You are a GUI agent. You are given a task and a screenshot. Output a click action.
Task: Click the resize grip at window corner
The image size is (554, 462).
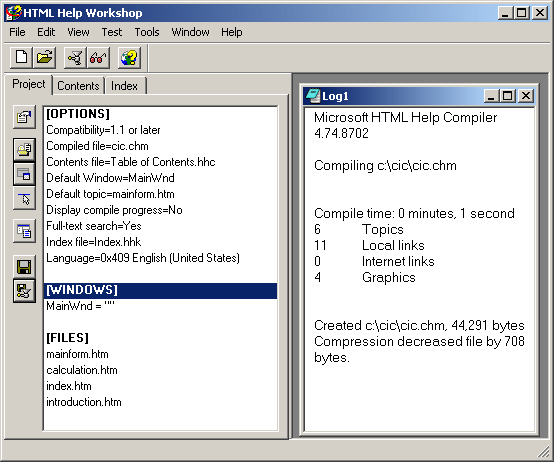pyautogui.click(x=544, y=452)
